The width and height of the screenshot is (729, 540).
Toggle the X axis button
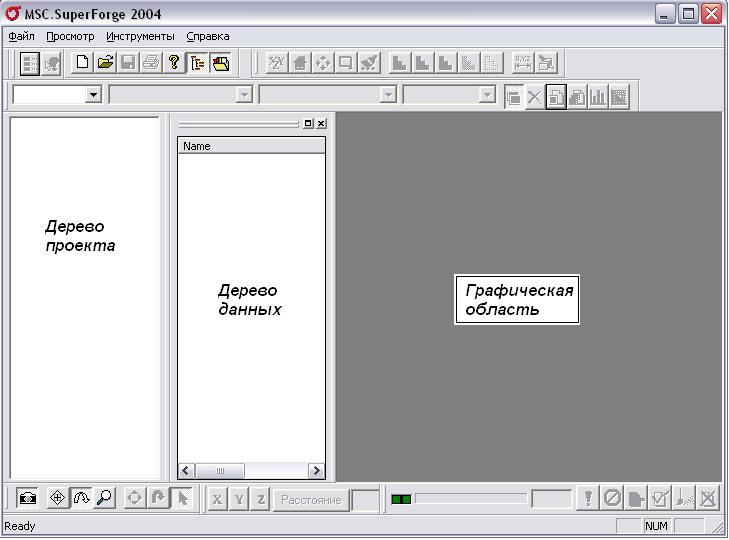[217, 500]
